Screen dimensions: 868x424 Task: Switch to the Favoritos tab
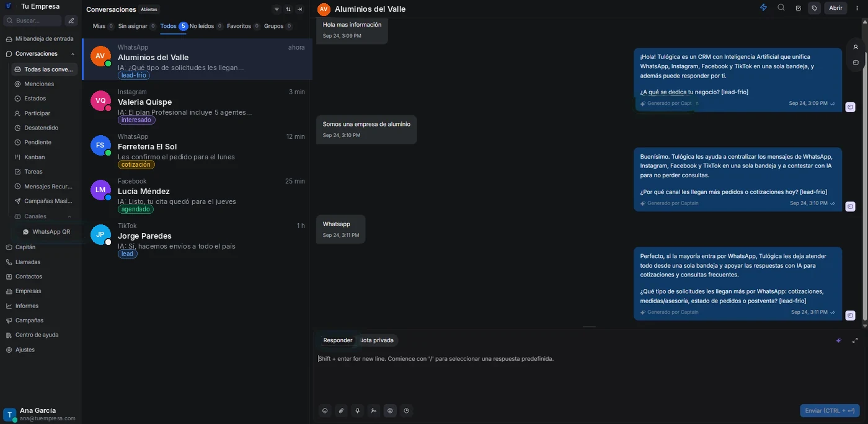pyautogui.click(x=244, y=26)
